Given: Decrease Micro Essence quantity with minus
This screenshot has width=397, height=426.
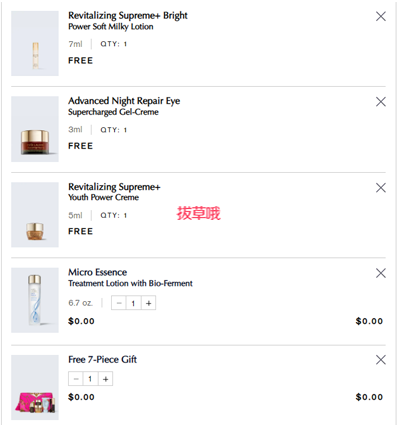Looking at the screenshot, I should point(119,303).
